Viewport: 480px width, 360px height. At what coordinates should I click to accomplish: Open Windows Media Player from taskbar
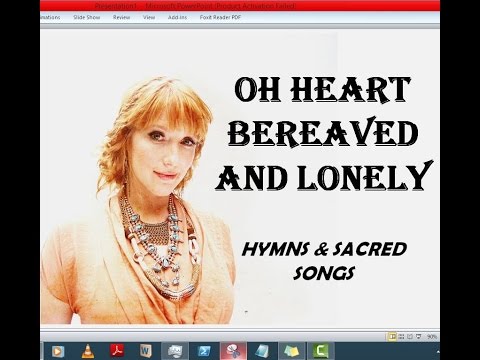(x=58, y=351)
